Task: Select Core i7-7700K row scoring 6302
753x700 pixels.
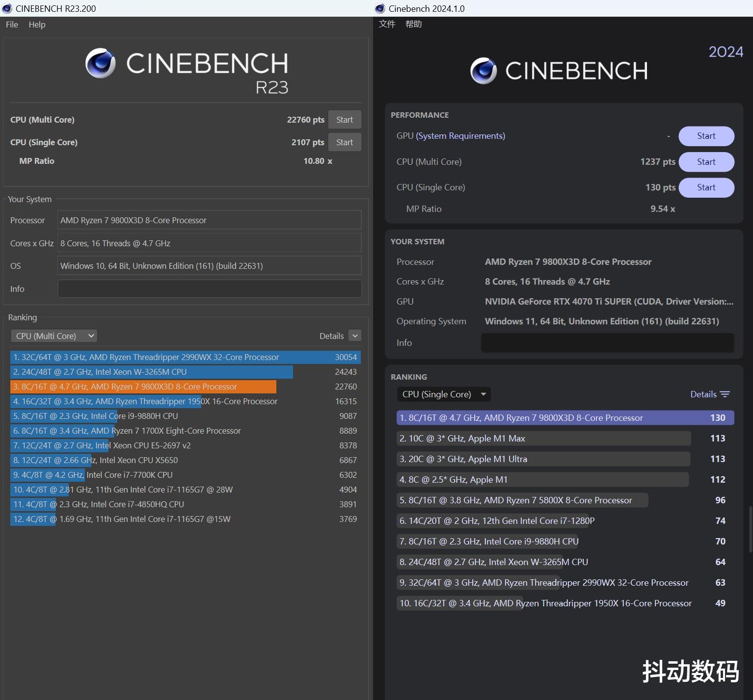Action: tap(186, 475)
